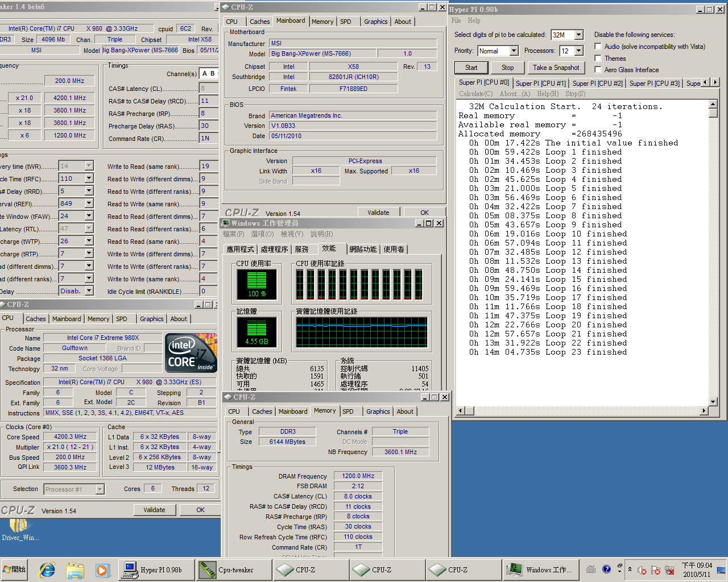Select the Super PI [CPU #3] tab

click(654, 83)
